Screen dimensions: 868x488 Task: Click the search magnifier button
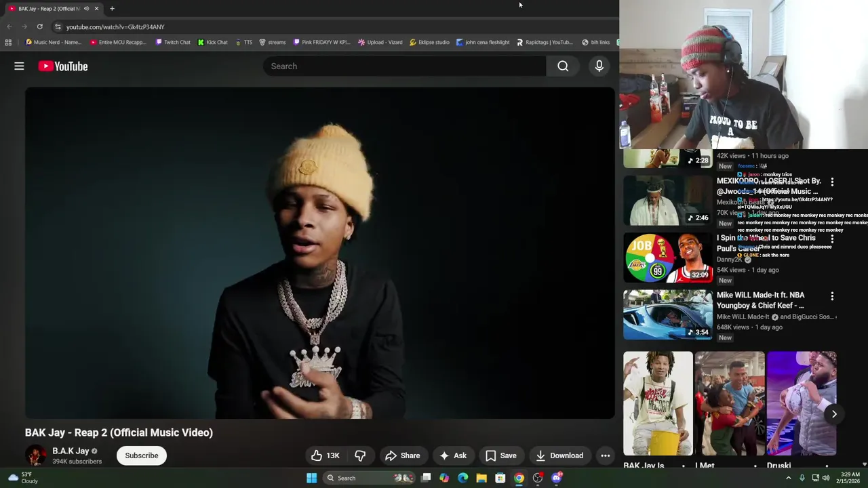tap(563, 66)
